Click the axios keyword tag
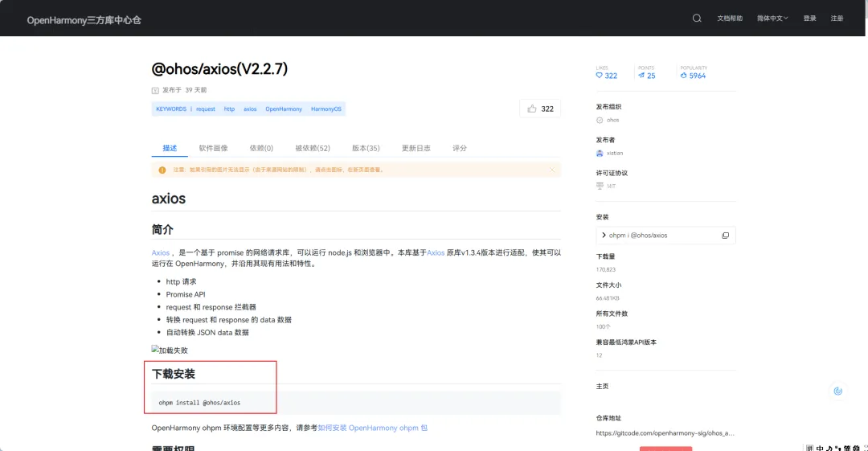 [x=250, y=109]
